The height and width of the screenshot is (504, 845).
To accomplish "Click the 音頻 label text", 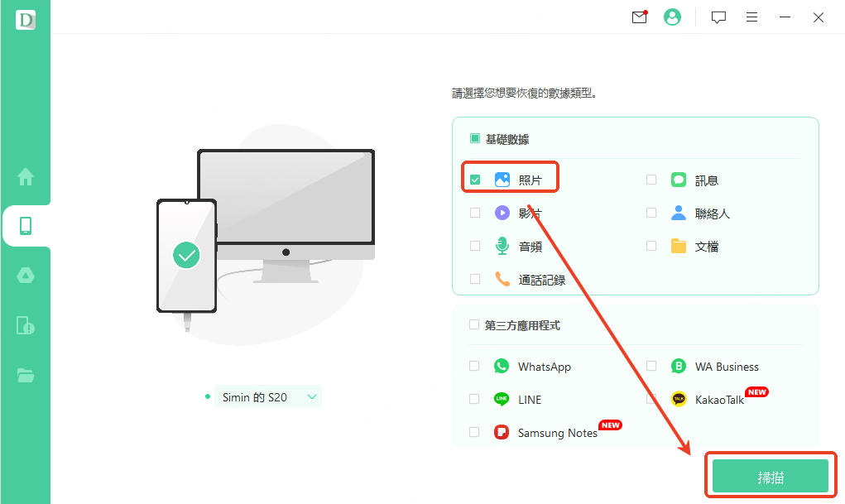I will click(x=531, y=247).
